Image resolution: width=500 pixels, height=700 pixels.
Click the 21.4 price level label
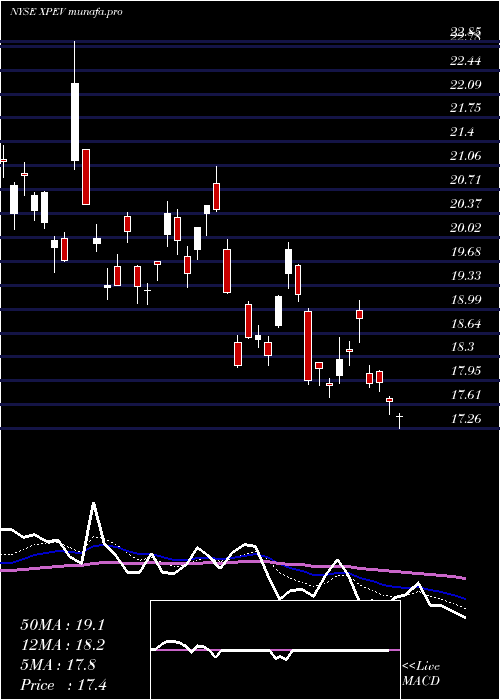[x=462, y=132]
